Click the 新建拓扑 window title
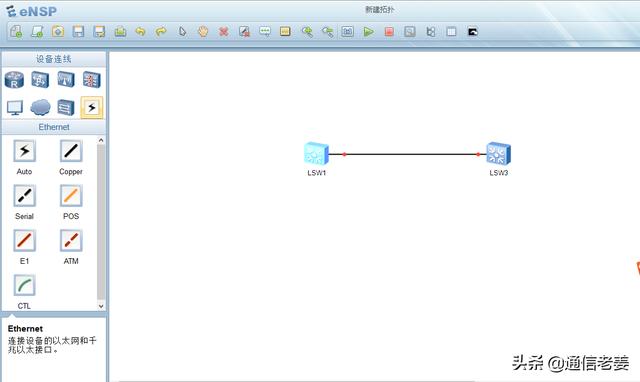 click(x=380, y=10)
